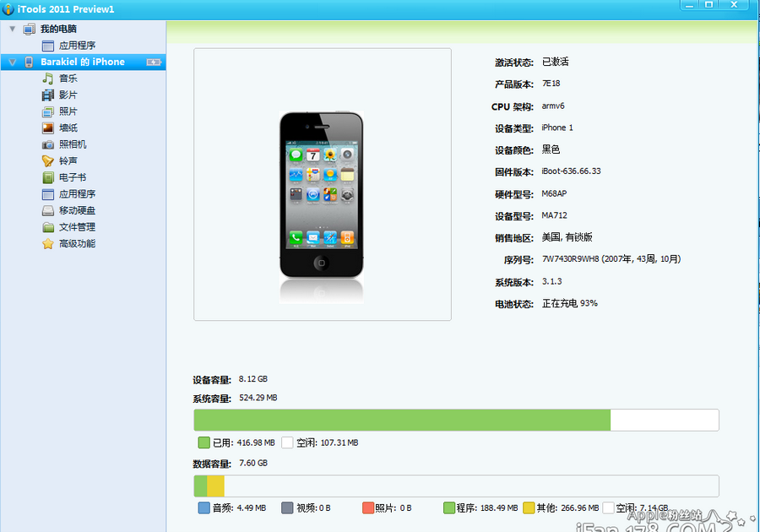Click the phone icon beside Barakiel 的 iPhone
The height and width of the screenshot is (532, 760).
[x=29, y=62]
